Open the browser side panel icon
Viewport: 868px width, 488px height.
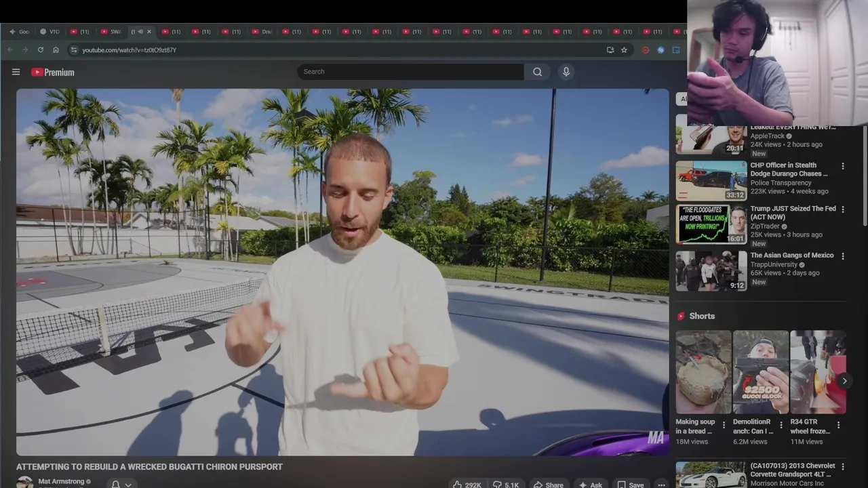(676, 49)
